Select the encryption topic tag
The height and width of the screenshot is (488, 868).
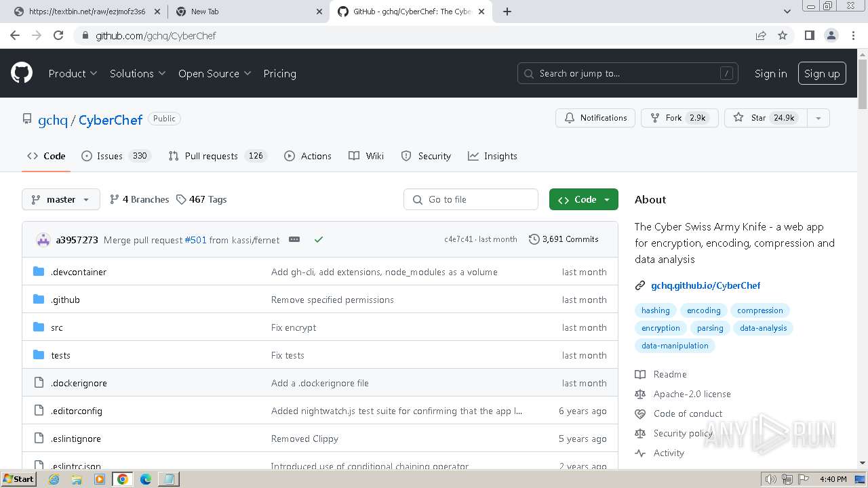tap(660, 328)
